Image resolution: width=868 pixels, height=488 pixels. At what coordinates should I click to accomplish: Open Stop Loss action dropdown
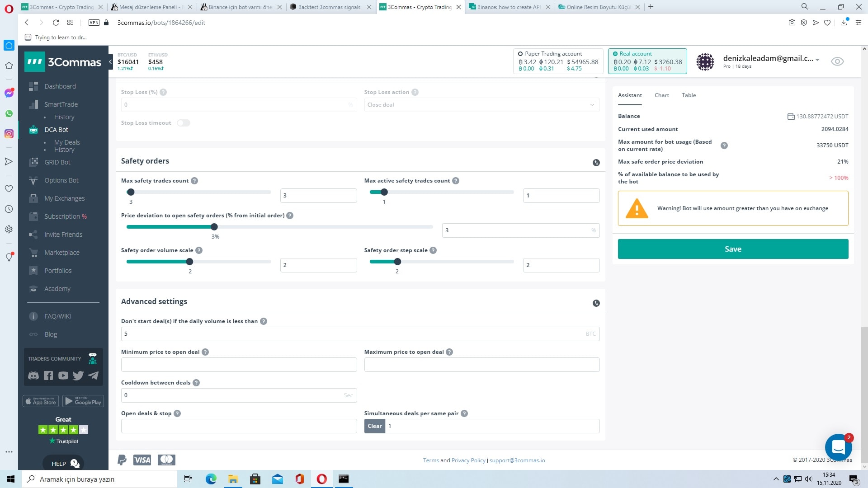pos(482,105)
